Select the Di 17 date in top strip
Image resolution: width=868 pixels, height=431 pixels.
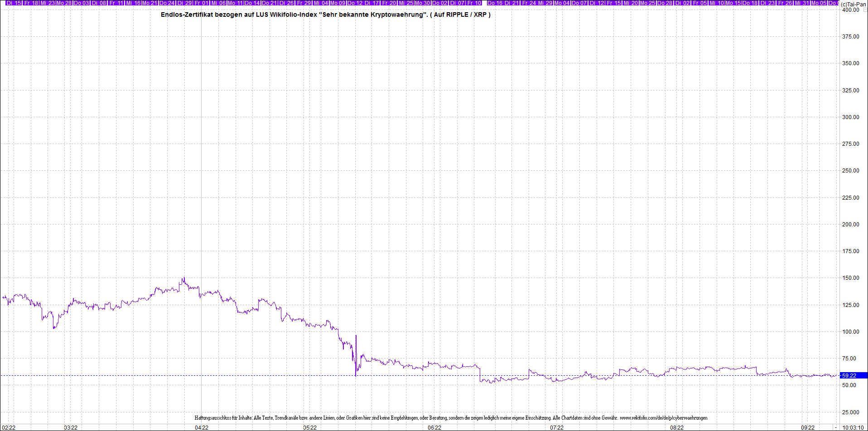(x=371, y=3)
